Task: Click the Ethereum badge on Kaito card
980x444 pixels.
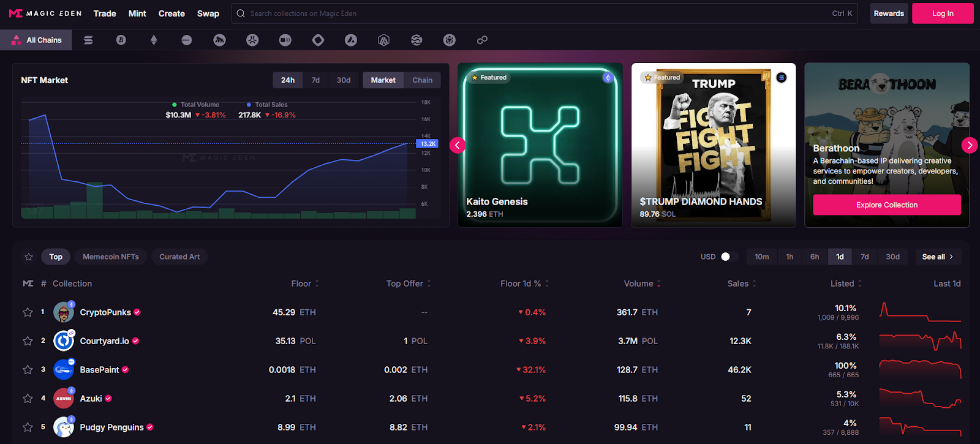Action: [608, 78]
